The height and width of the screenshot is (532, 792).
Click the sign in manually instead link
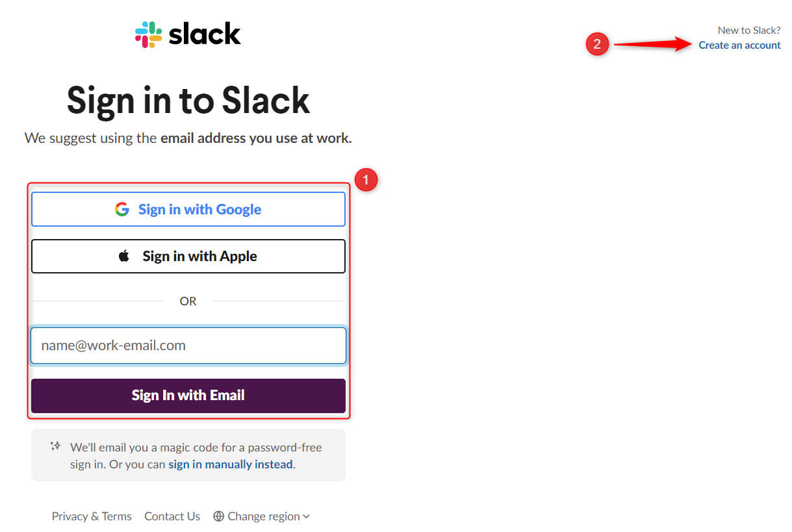[231, 464]
